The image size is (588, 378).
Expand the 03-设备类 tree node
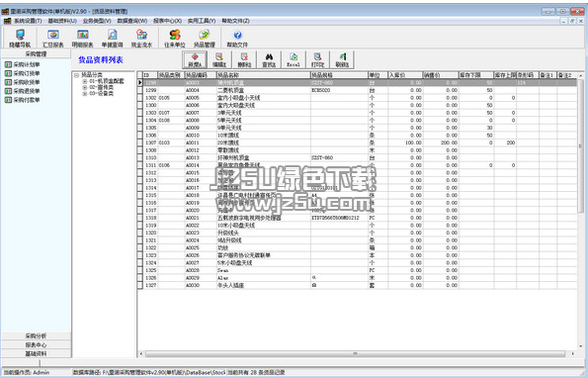[x=85, y=93]
